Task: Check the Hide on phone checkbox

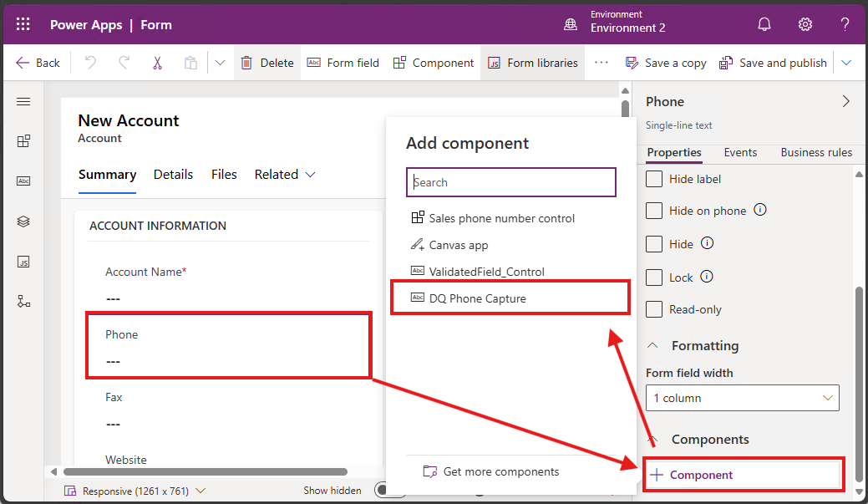Action: click(x=654, y=211)
